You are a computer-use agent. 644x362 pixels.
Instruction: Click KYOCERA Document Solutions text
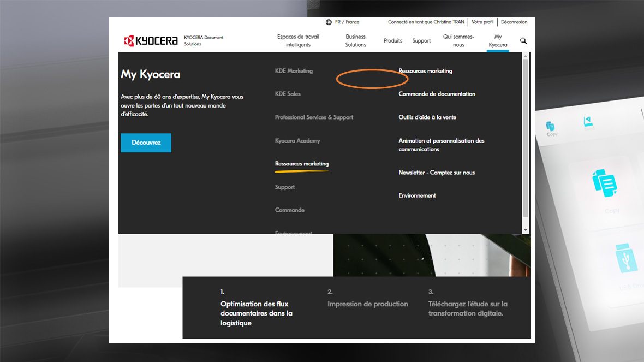pos(204,41)
